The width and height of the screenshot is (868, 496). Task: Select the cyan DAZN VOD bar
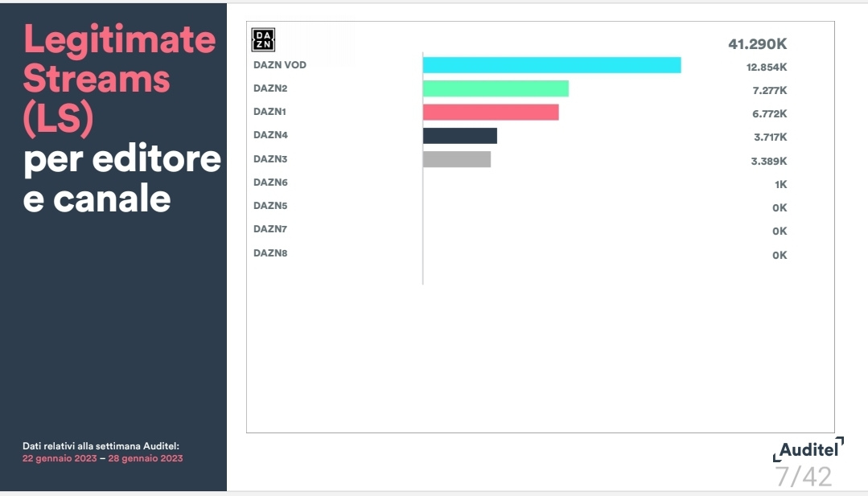[x=552, y=65]
